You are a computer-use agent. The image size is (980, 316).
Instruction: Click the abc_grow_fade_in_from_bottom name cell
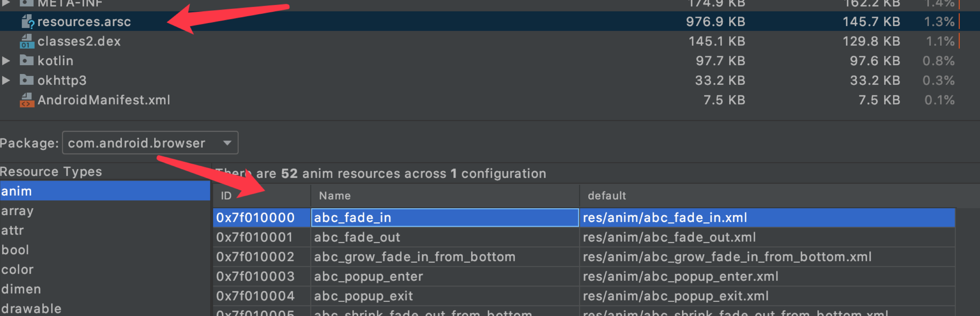(x=445, y=257)
